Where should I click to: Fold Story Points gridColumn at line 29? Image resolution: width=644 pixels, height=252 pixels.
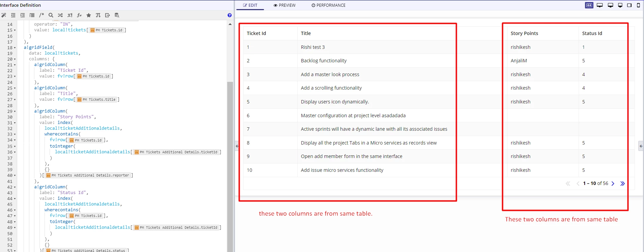pos(15,112)
